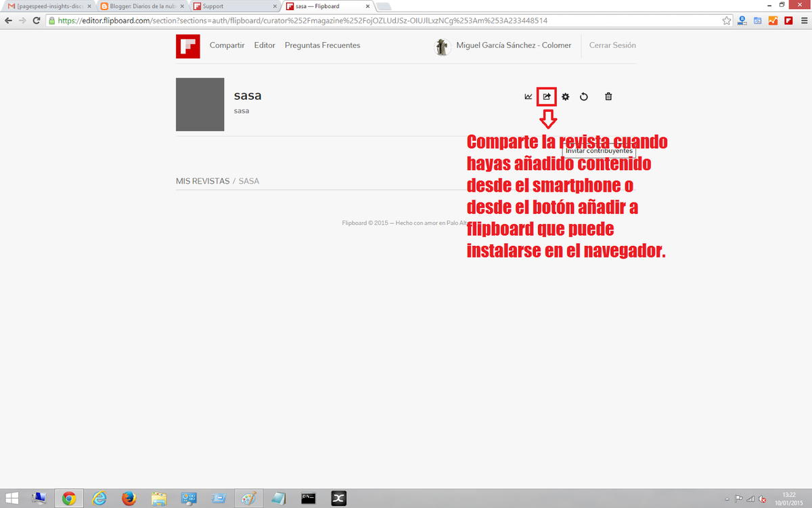
Task: Open magazine settings gear icon
Action: pyautogui.click(x=566, y=97)
